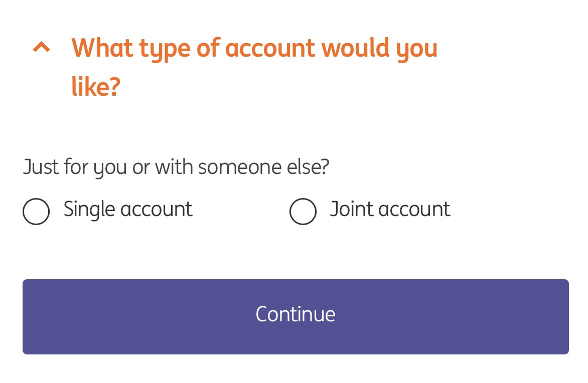The image size is (588, 383).
Task: Click the word 'like?' in the heading
Action: [x=96, y=87]
